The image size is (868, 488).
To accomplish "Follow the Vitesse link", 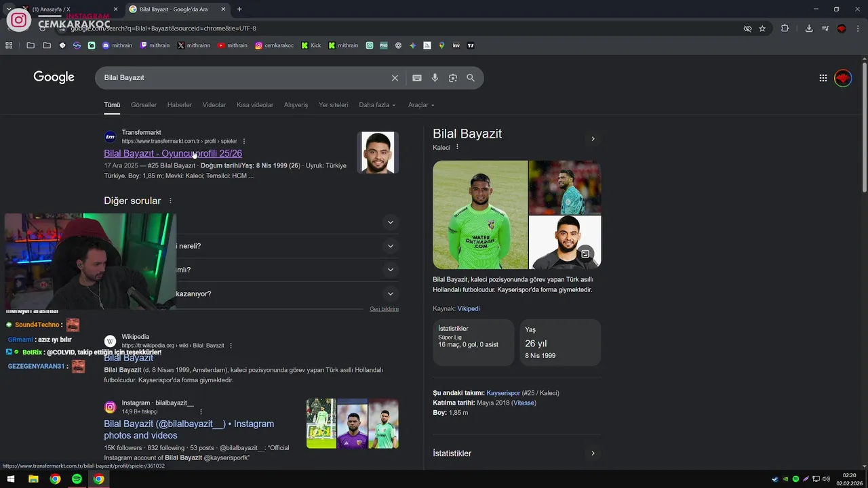I will (x=524, y=403).
